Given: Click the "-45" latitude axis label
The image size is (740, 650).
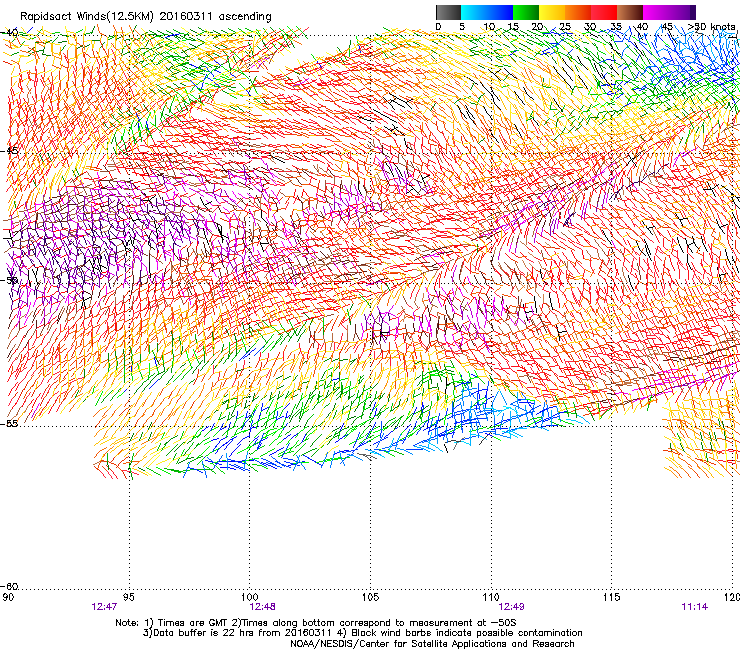Looking at the screenshot, I should [x=9, y=151].
